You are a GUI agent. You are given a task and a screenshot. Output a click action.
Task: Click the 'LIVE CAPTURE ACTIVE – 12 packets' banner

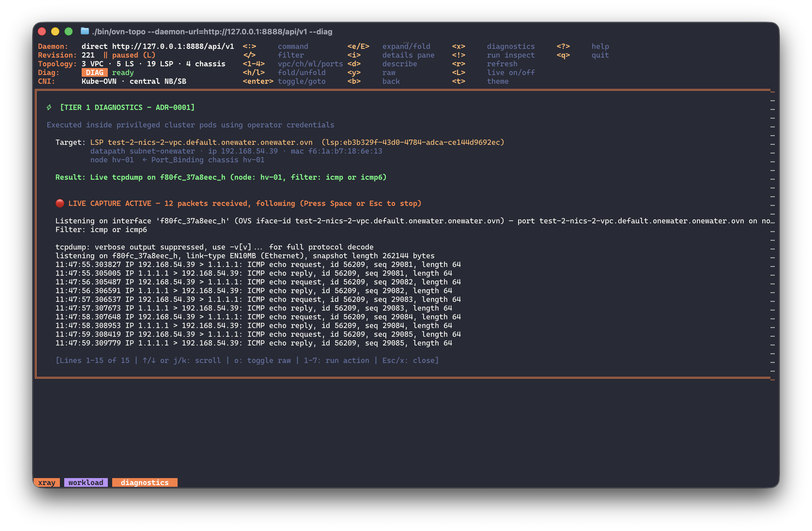point(245,204)
